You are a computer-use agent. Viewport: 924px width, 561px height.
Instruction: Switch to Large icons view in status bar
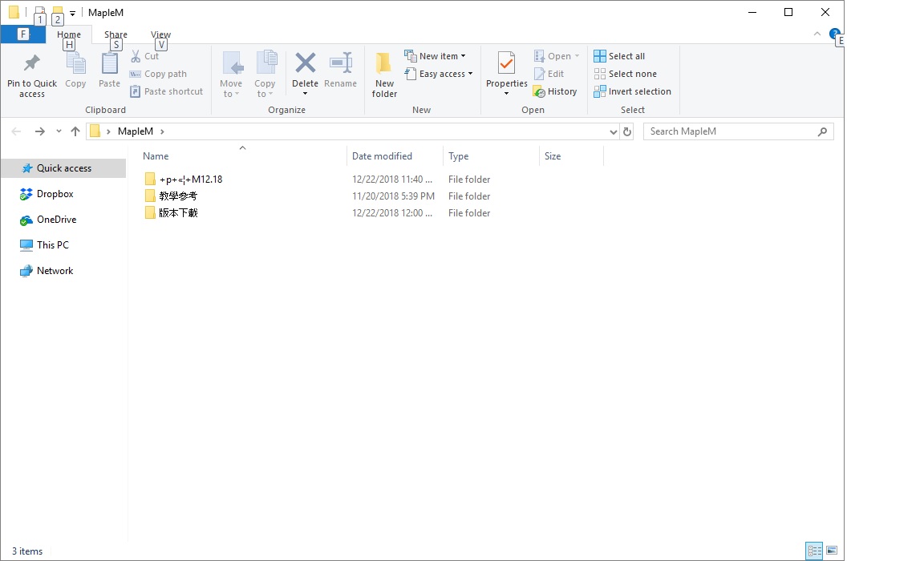[832, 551]
